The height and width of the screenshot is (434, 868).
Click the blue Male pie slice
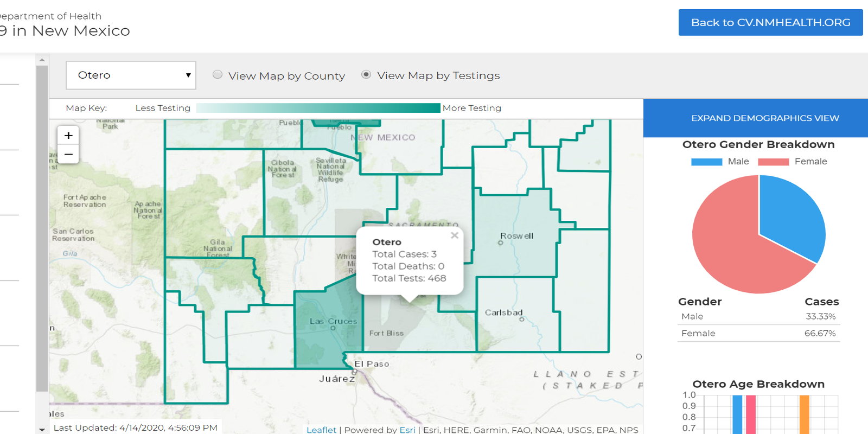click(x=789, y=217)
